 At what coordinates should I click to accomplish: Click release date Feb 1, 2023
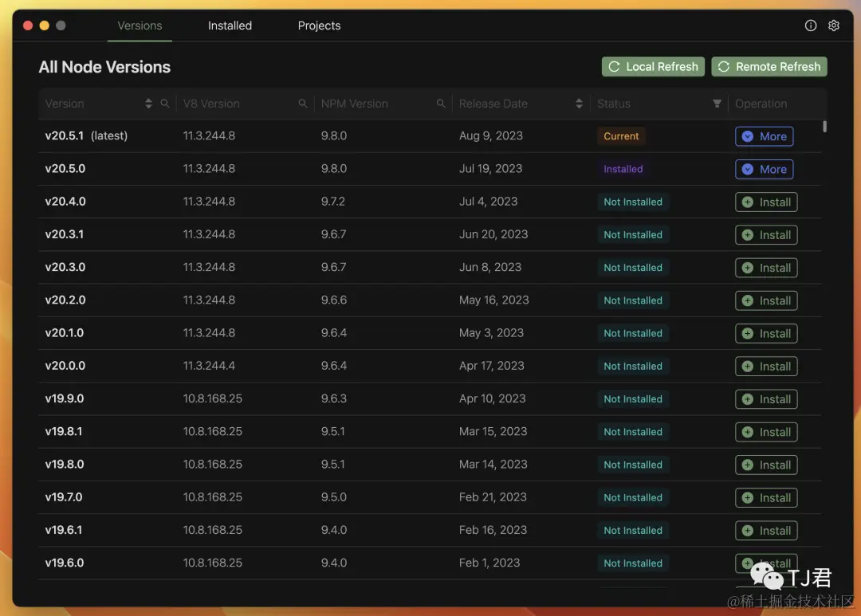click(489, 563)
